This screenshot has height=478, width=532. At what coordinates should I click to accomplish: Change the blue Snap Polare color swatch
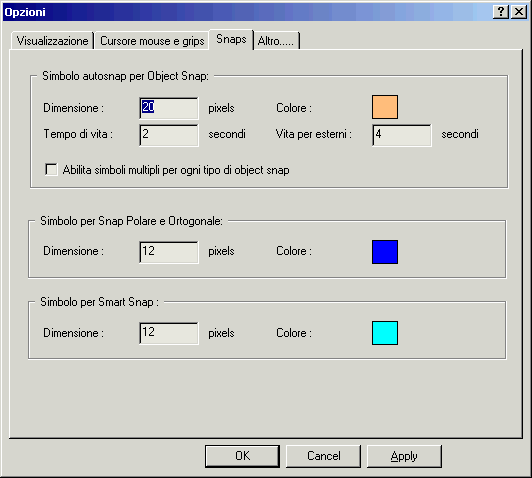point(385,252)
